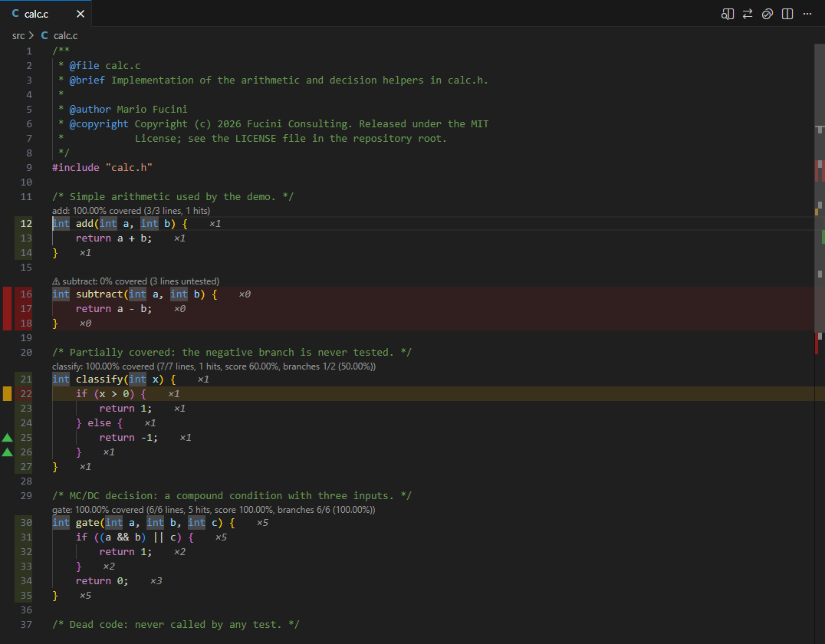Click 'return 0;' in the gate function

point(102,581)
